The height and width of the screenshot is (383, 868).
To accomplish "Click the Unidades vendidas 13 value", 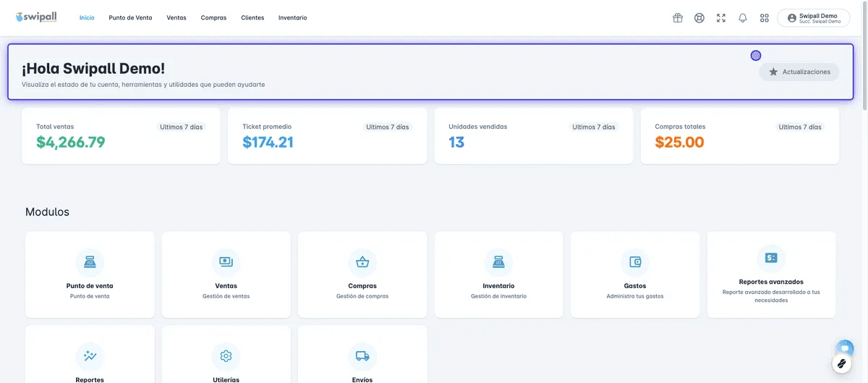I will click(456, 143).
